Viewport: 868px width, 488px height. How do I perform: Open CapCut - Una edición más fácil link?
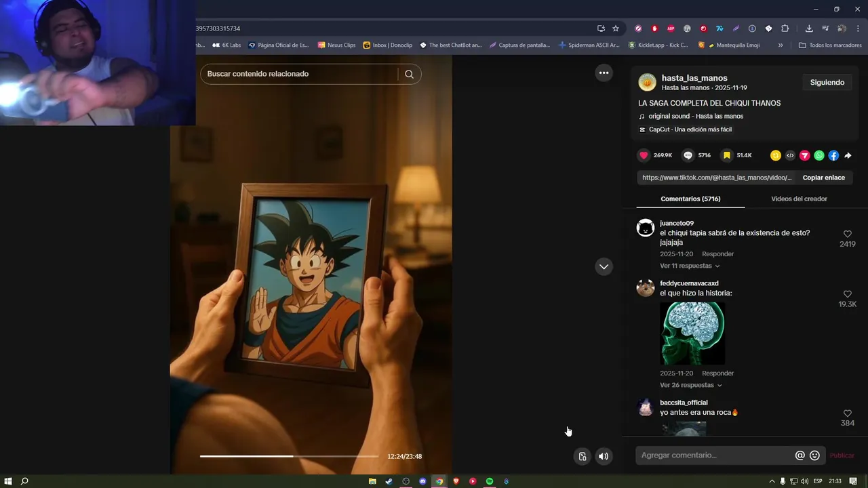pyautogui.click(x=690, y=129)
